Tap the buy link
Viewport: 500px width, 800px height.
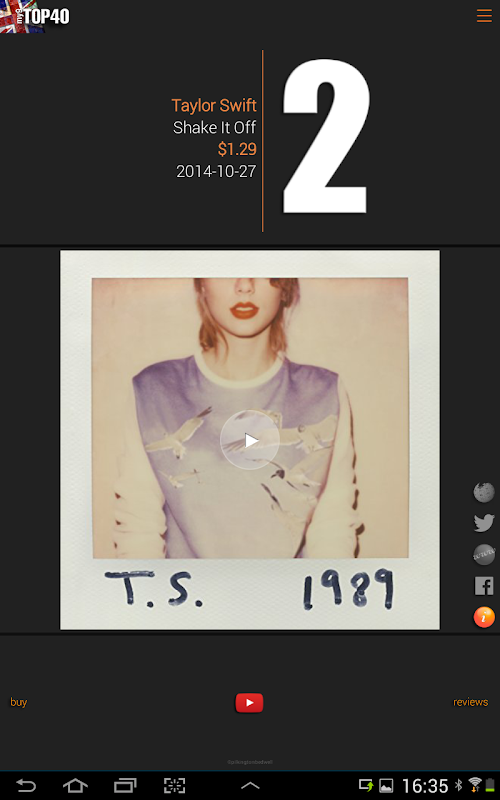point(18,702)
